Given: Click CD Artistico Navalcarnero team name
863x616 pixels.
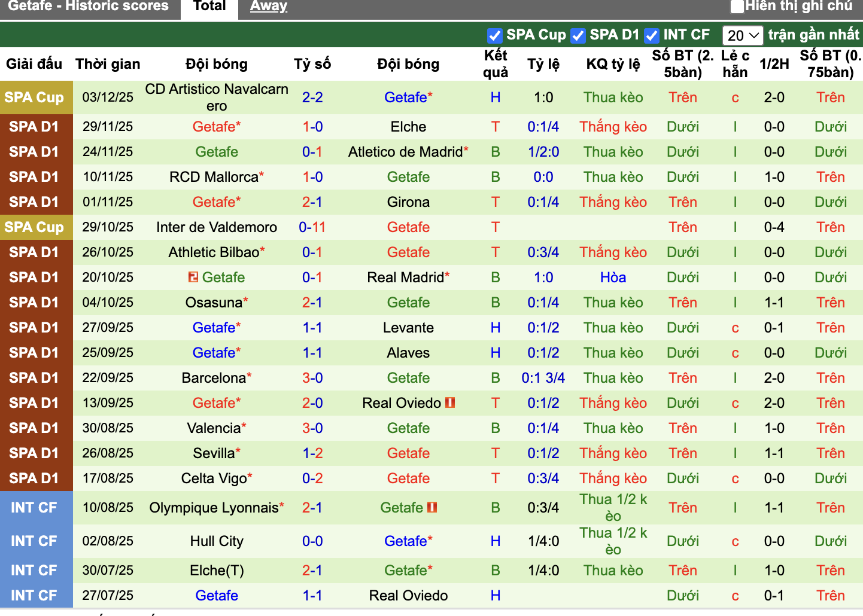Looking at the screenshot, I should pyautogui.click(x=217, y=97).
